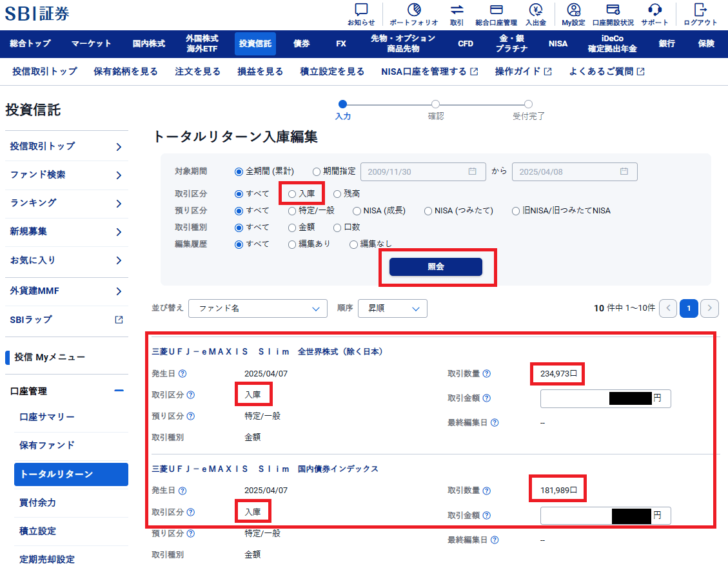
Task: Select 編集あり radio button
Action: click(291, 245)
